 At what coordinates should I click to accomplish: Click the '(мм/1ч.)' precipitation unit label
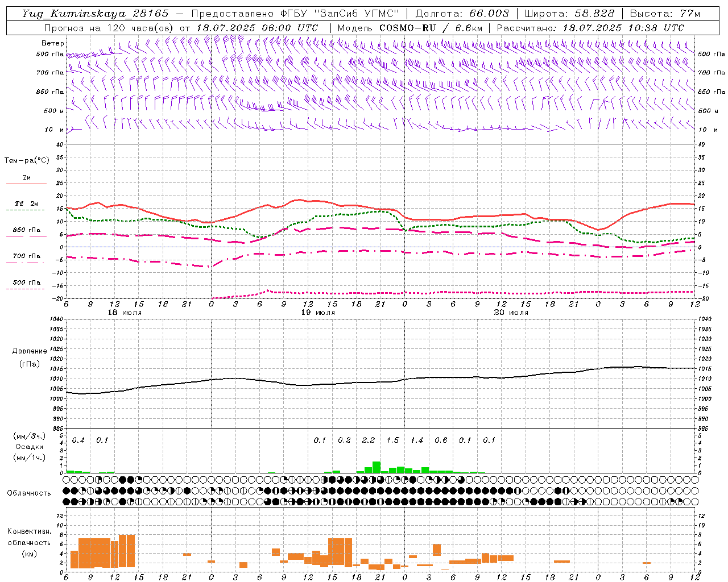pos(30,458)
